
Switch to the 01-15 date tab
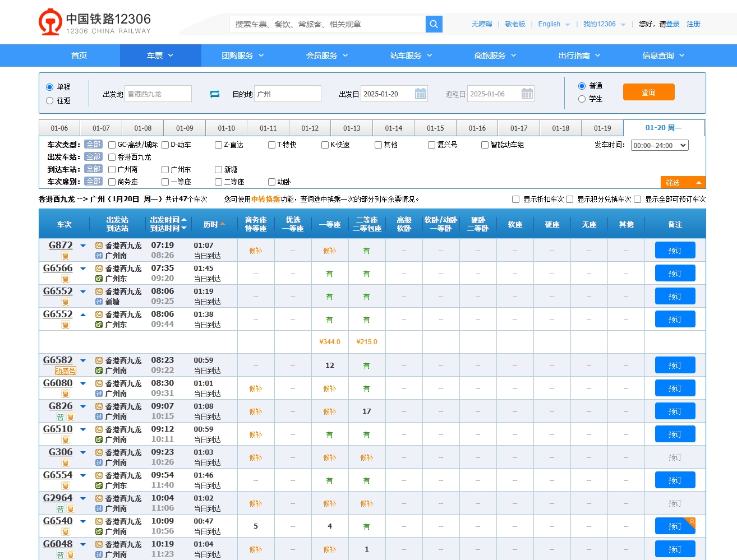click(435, 128)
